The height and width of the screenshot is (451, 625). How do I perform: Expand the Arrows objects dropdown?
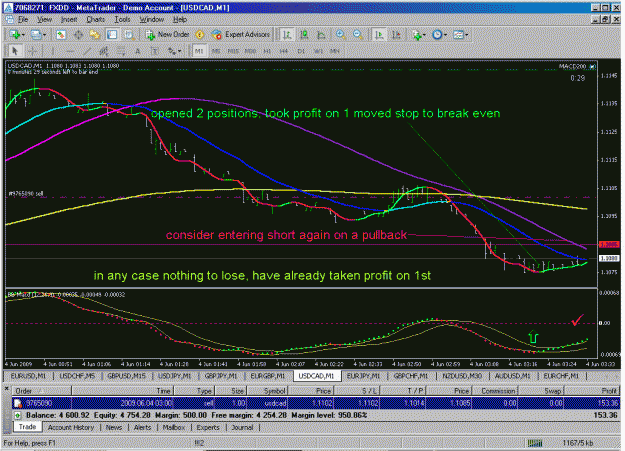[179, 51]
